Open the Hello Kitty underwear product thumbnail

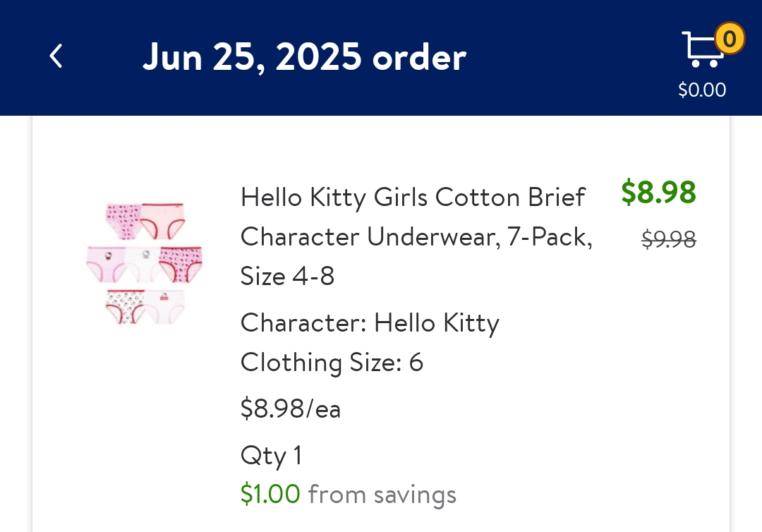coord(145,263)
